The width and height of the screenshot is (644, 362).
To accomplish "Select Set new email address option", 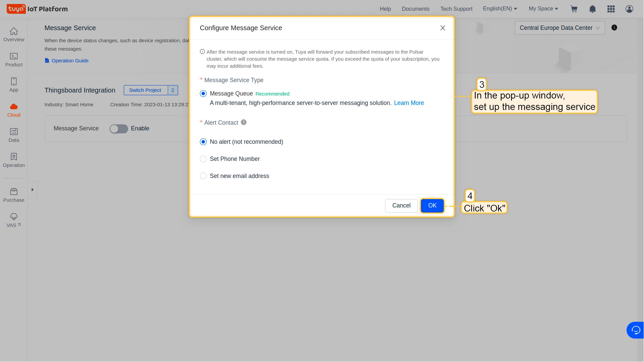I will [x=203, y=176].
